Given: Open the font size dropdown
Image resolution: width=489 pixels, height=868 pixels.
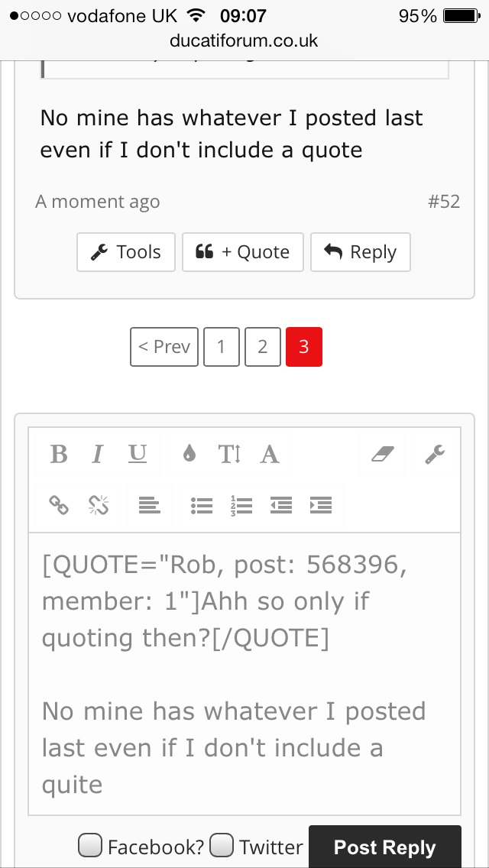Looking at the screenshot, I should [229, 455].
